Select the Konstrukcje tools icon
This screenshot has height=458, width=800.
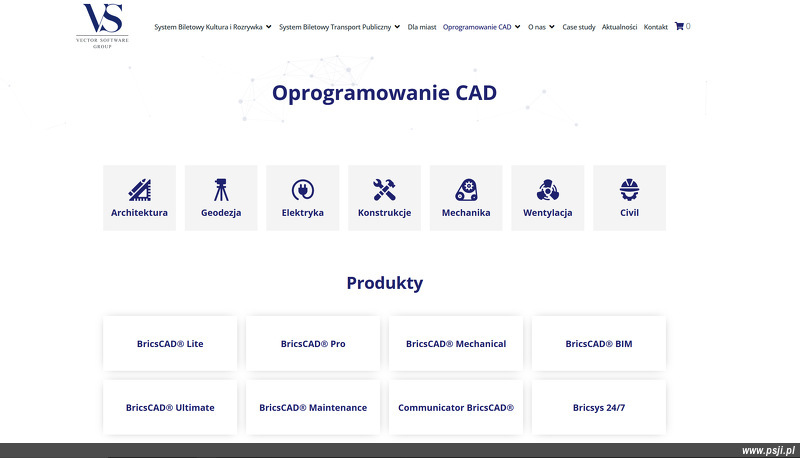coord(384,190)
